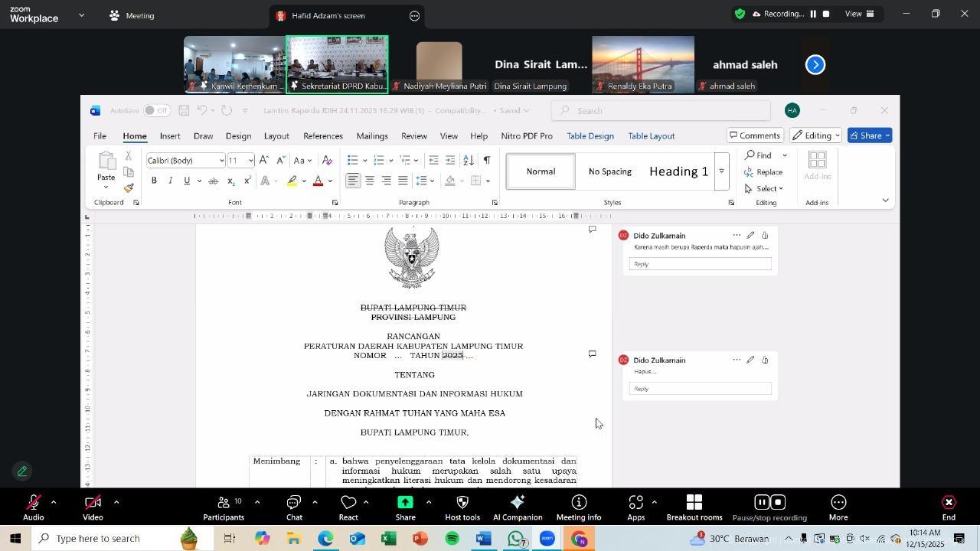Open Breakout rooms
Viewport: 980px width, 551px height.
(694, 507)
